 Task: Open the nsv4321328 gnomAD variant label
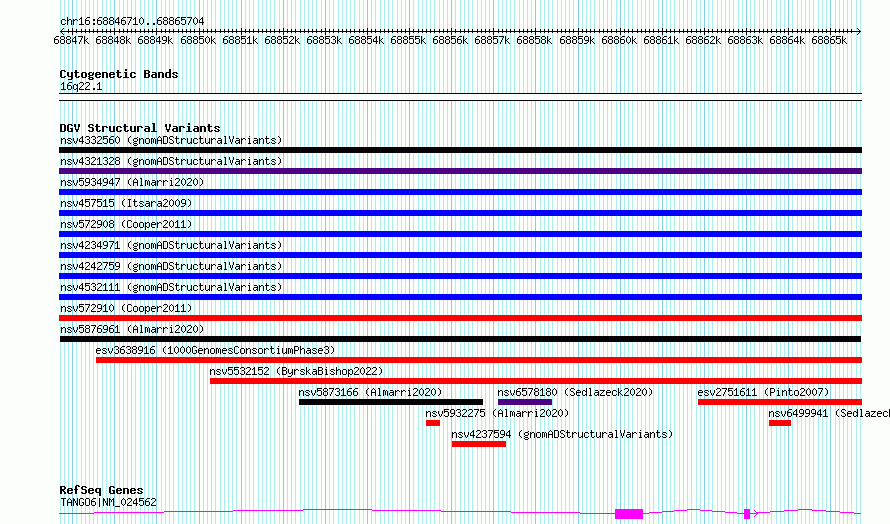tap(171, 161)
